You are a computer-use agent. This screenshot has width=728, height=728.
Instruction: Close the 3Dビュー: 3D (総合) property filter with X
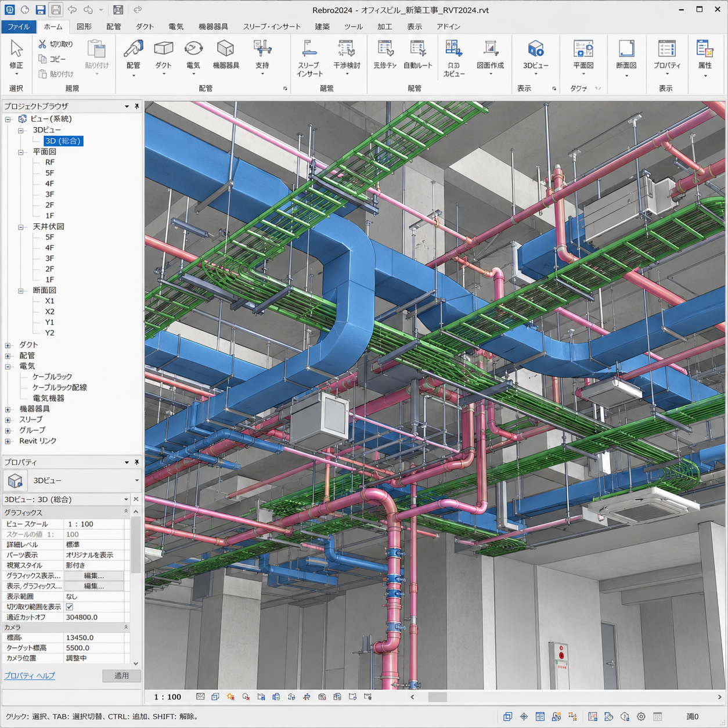[136, 499]
